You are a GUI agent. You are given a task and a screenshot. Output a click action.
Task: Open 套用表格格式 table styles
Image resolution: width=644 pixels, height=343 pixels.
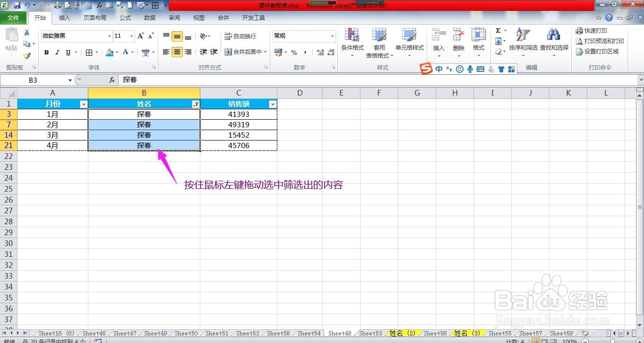tap(379, 43)
